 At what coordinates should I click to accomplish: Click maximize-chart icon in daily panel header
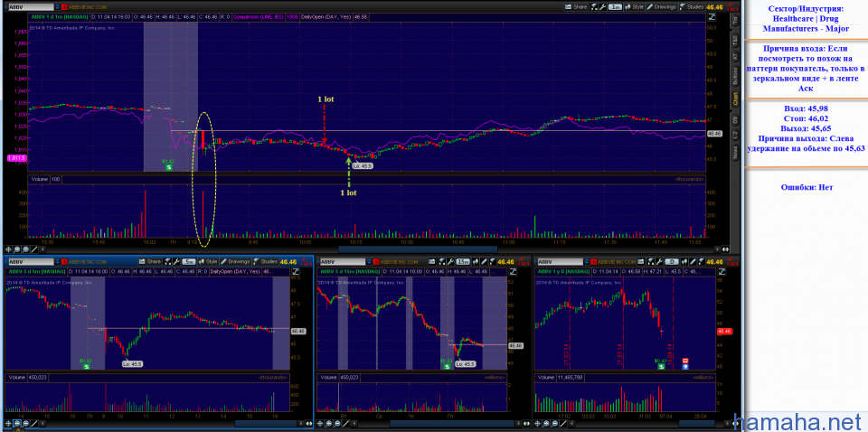click(722, 272)
